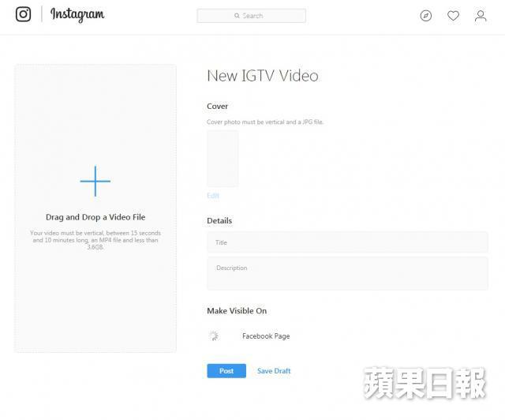Click the video requirements note text

coord(95,240)
